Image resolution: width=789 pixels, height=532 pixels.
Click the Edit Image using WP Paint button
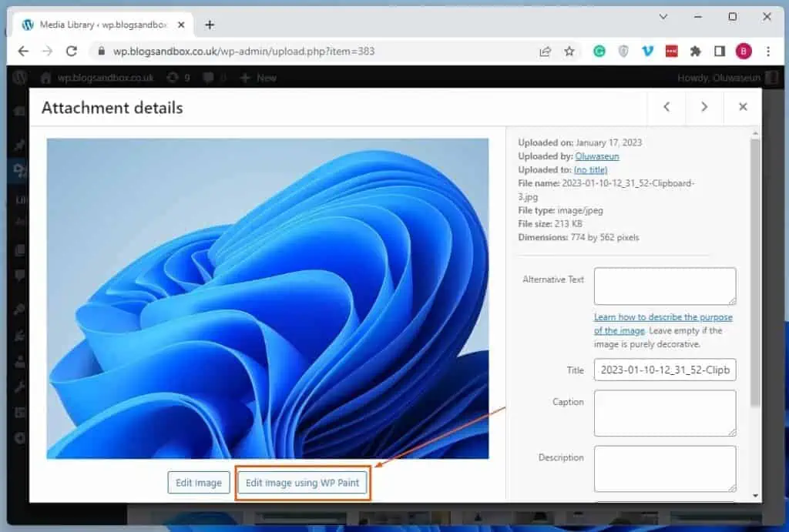(302, 483)
